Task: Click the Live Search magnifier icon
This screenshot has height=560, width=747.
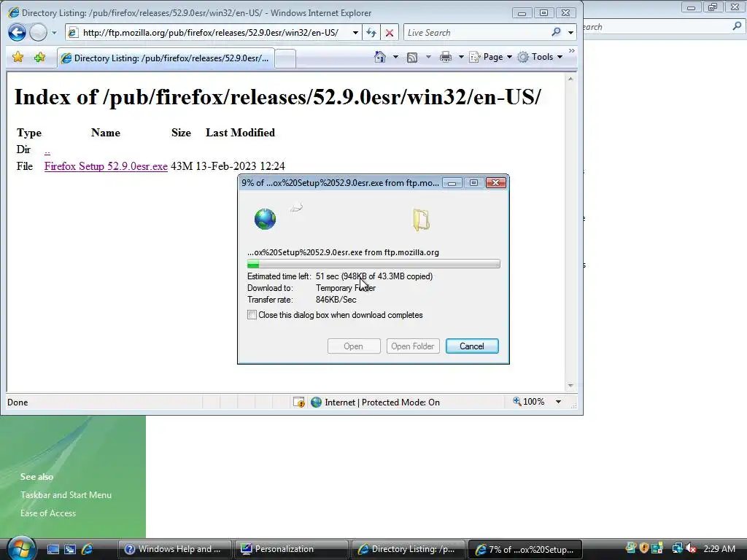Action: pyautogui.click(x=556, y=32)
